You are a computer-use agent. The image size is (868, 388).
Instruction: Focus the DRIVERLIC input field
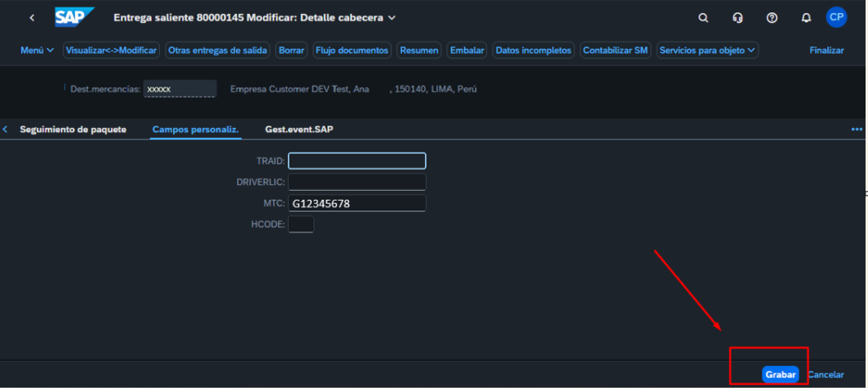(356, 182)
